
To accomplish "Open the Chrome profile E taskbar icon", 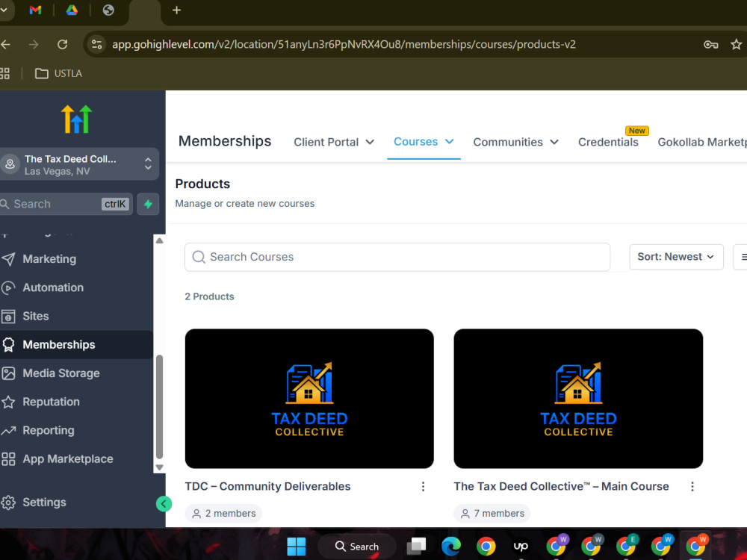I will [626, 546].
